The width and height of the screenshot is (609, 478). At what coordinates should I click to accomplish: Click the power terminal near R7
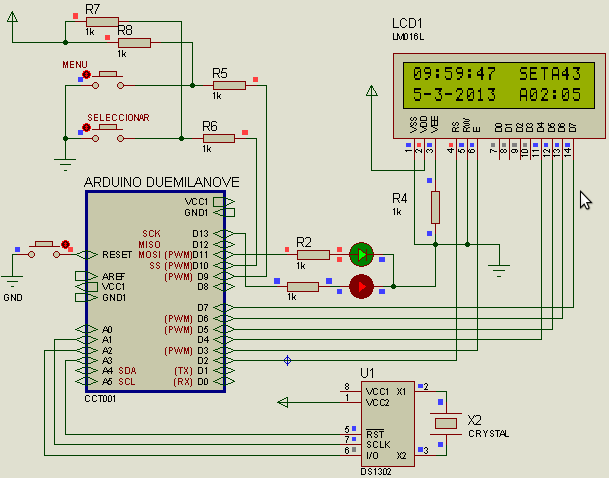click(x=12, y=17)
